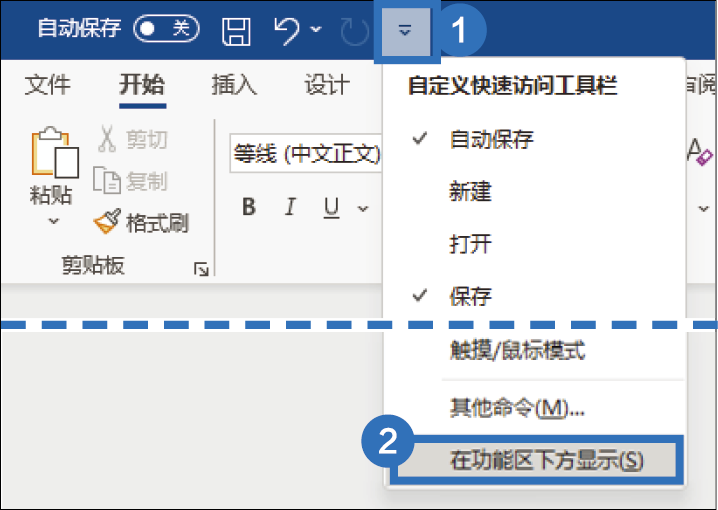This screenshot has height=510, width=718.
Task: Switch to the 插入 tab
Action: tap(234, 85)
